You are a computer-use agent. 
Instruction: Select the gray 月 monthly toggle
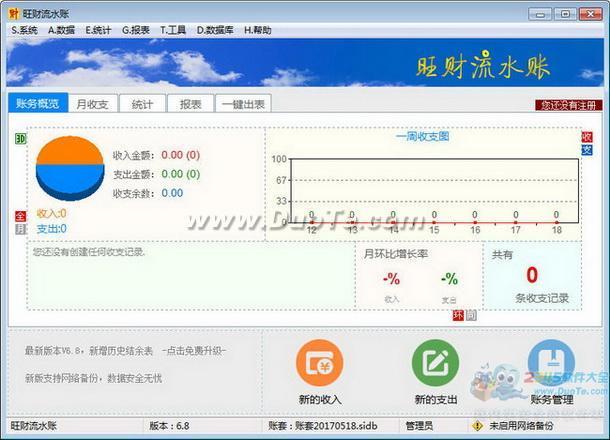[x=20, y=229]
